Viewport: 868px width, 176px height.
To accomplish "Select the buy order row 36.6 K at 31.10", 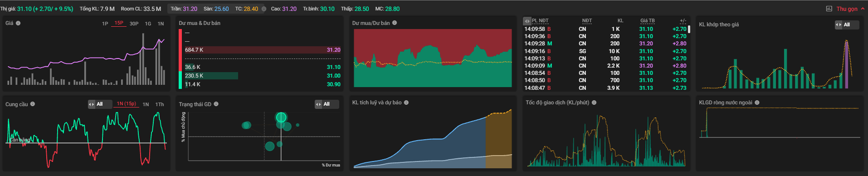I will 262,67.
